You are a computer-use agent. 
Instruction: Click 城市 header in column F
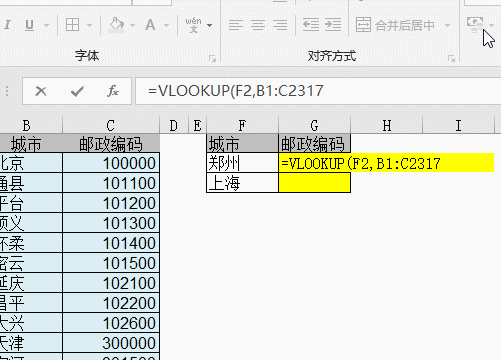(x=242, y=144)
